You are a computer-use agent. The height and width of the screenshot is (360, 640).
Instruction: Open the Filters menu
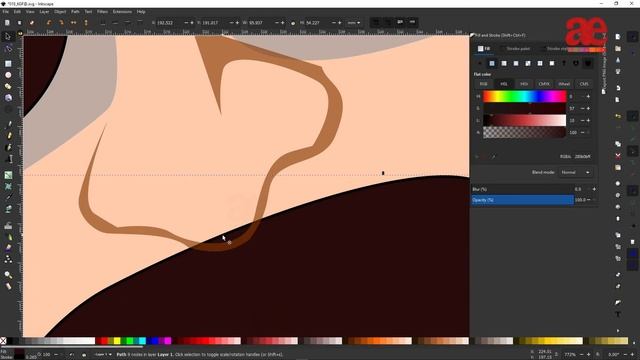[102, 12]
